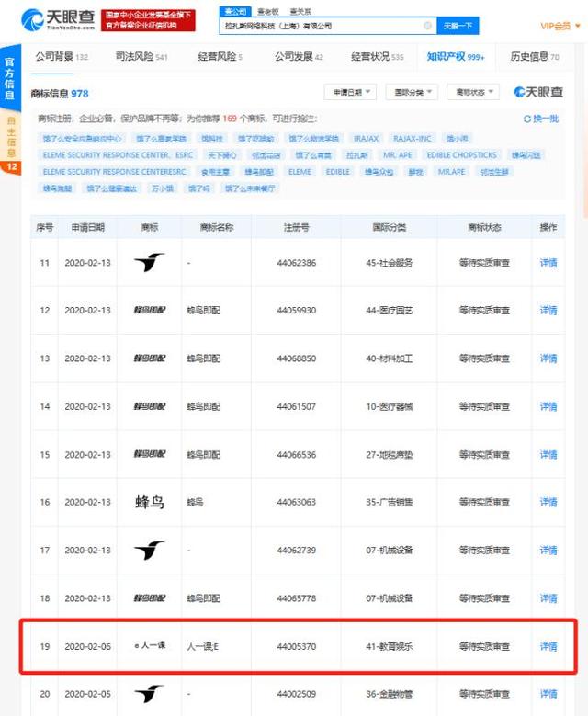588x716 pixels.
Task: Open the 公司发展 tab
Action: tap(299, 57)
